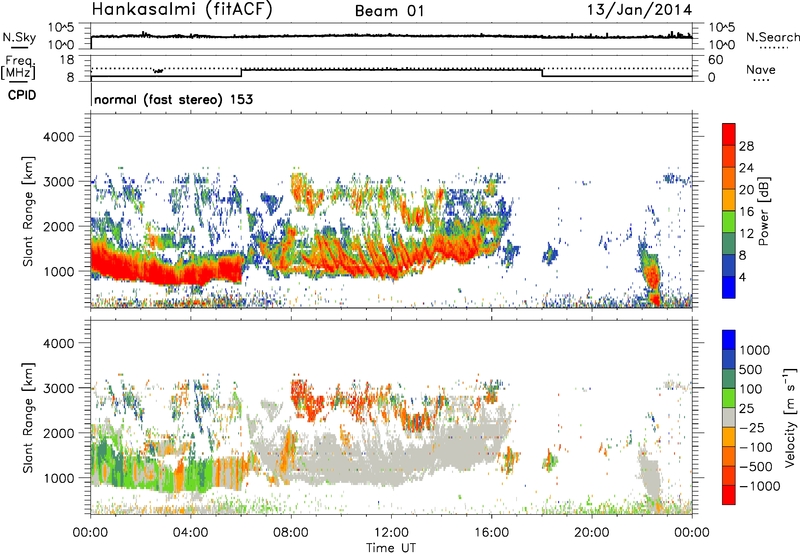The image size is (800, 554).
Task: Click the 12:00 time axis tick label
Action: [x=391, y=533]
